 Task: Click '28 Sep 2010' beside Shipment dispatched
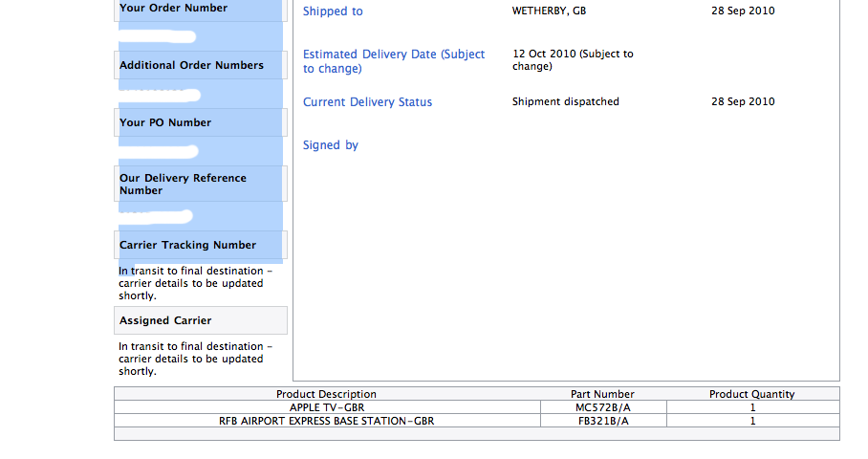point(743,101)
